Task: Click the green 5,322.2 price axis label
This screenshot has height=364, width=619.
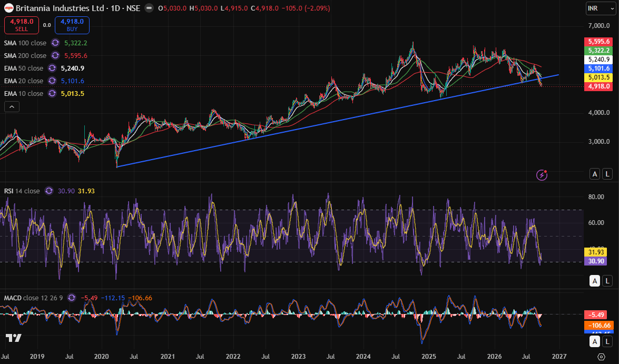Action: 599,51
